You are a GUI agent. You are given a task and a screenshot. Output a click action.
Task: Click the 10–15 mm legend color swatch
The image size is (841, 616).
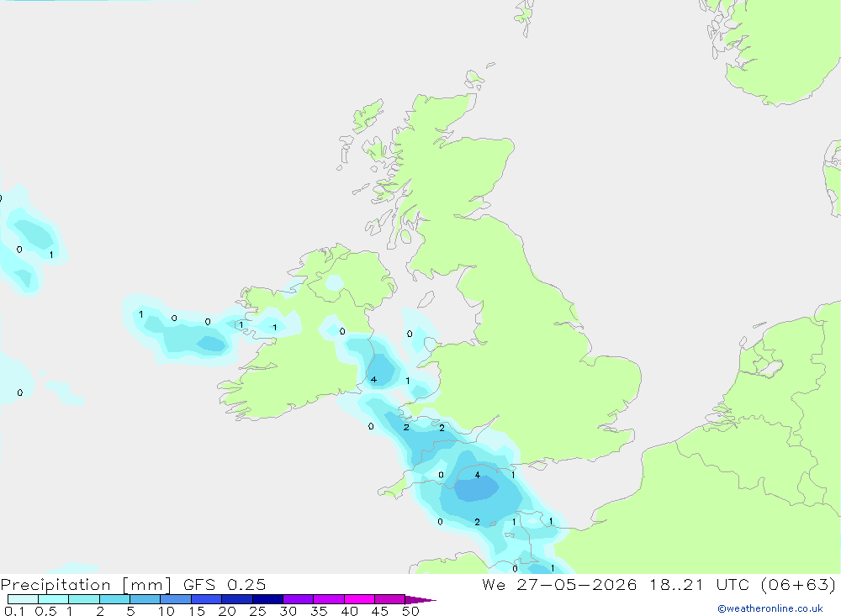pos(176,599)
